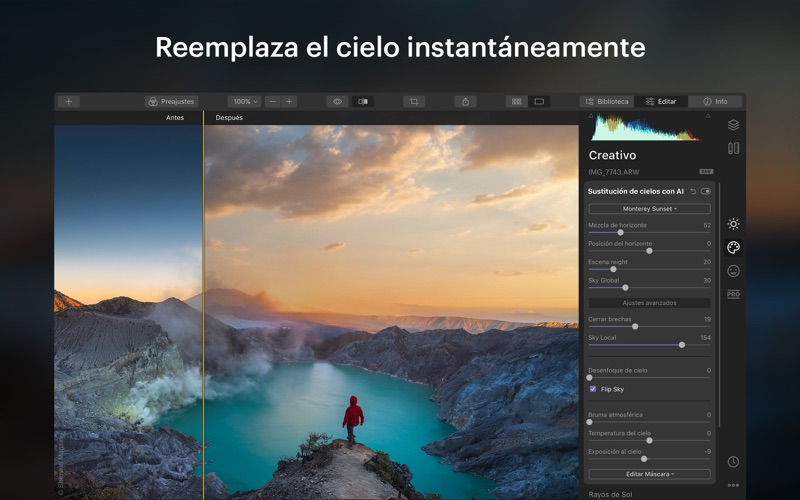Open the clock history icon
The width and height of the screenshot is (800, 500).
(733, 462)
